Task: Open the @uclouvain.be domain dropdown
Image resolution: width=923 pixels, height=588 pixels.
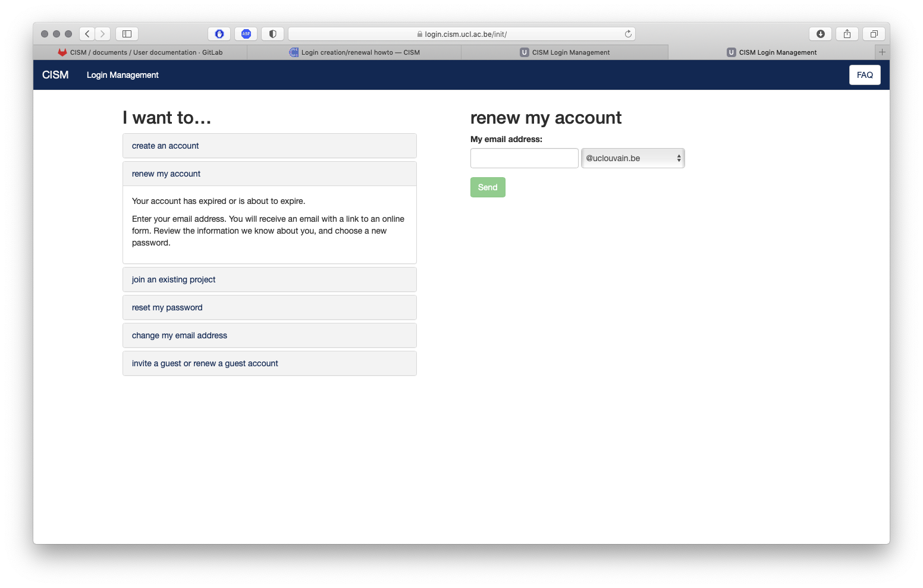Action: [633, 158]
